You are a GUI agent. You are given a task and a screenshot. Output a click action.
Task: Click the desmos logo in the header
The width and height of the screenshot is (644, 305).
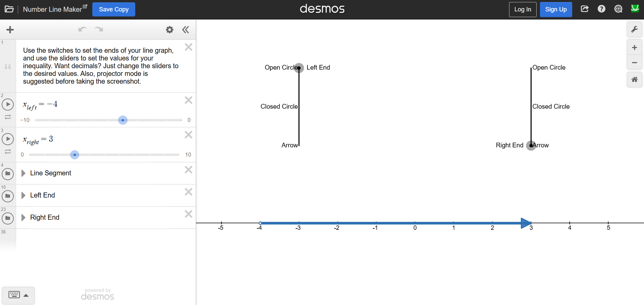click(x=322, y=9)
